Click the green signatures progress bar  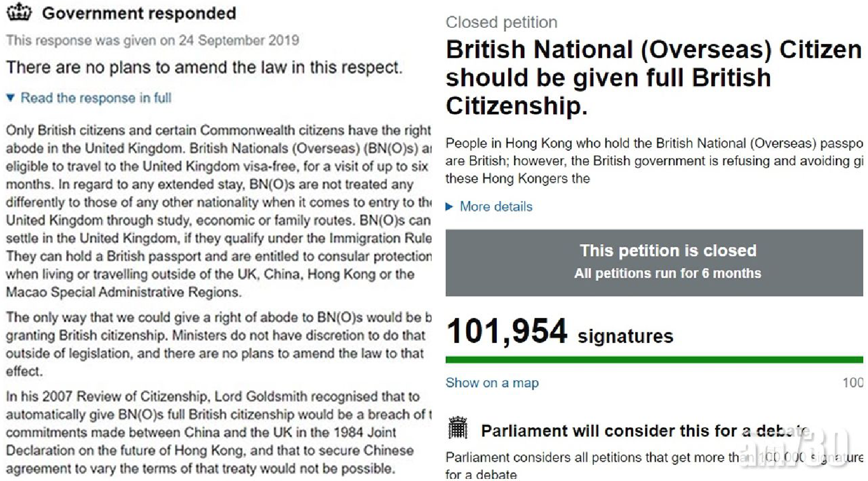click(654, 360)
